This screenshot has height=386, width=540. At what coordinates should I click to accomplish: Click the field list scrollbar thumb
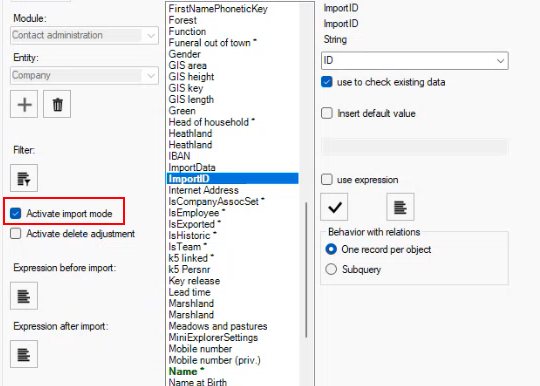point(306,270)
